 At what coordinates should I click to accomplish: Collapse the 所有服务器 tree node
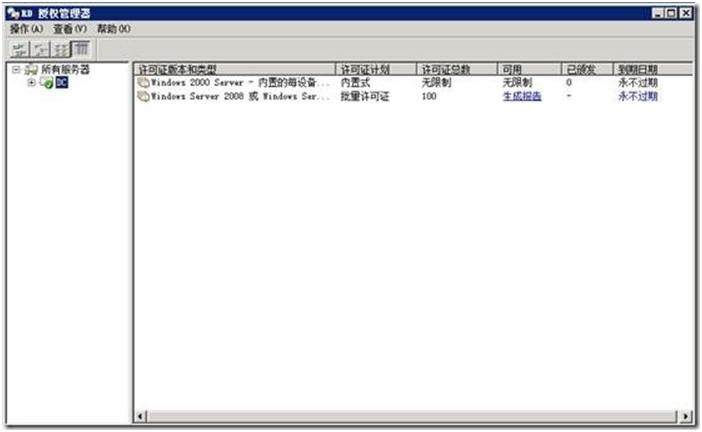17,69
